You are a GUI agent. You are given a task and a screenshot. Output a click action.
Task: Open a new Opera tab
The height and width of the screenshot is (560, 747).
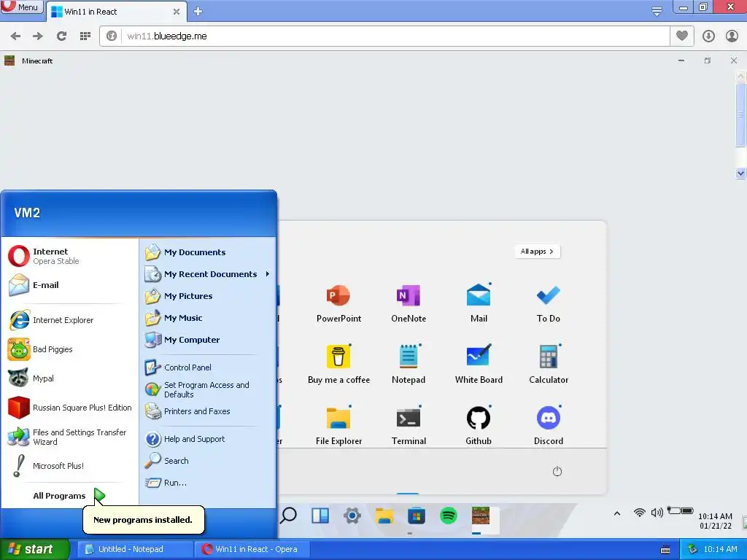(x=198, y=12)
